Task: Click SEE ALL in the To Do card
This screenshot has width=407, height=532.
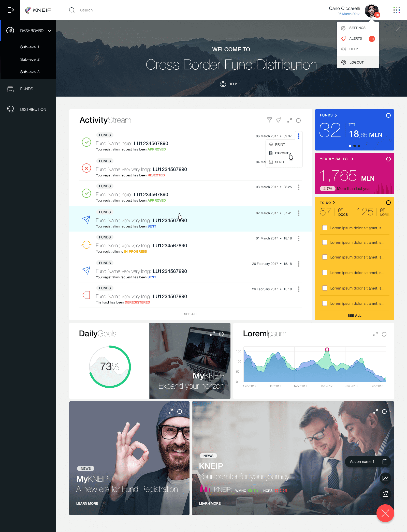Action: [354, 315]
